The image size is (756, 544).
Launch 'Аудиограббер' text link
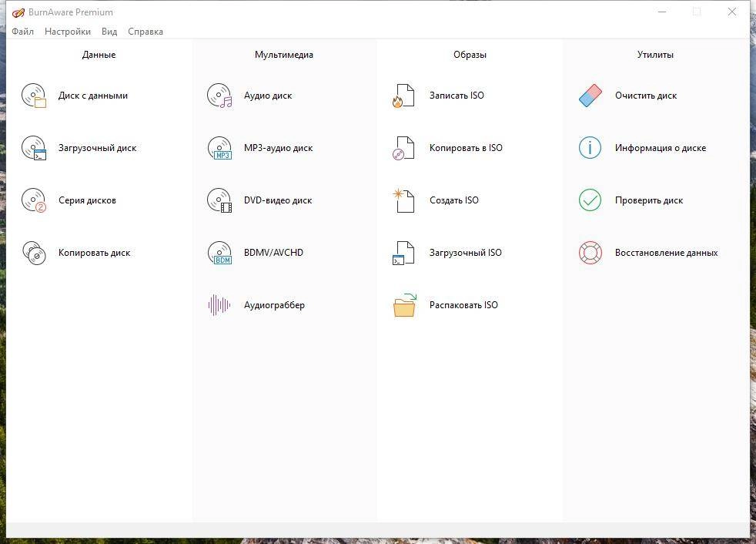pos(274,305)
